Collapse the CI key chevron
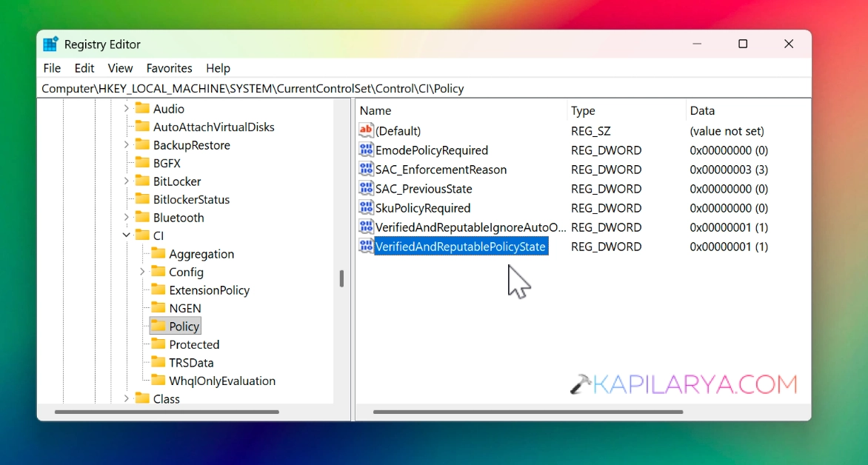Screen dimensions: 868x465 pos(126,235)
